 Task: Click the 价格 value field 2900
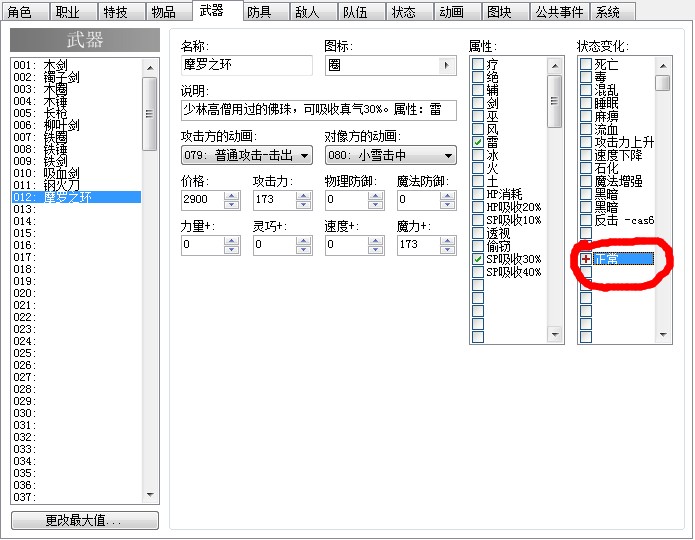tap(203, 200)
